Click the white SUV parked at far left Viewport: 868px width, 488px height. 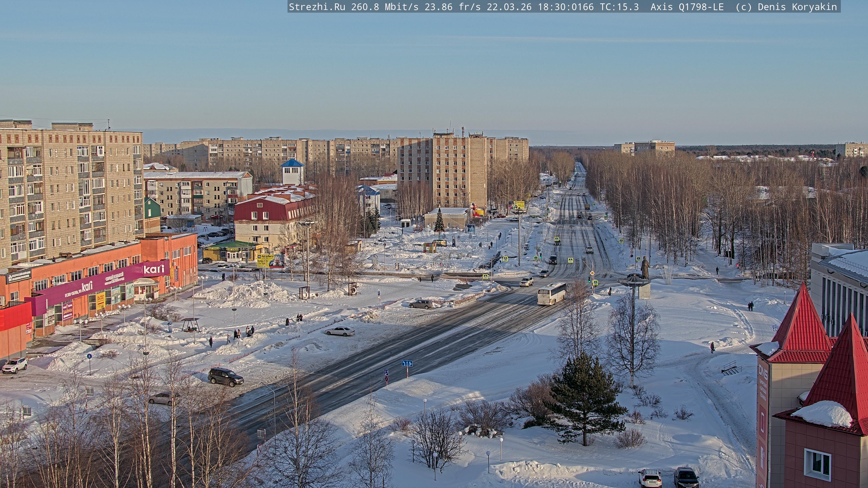tap(15, 365)
